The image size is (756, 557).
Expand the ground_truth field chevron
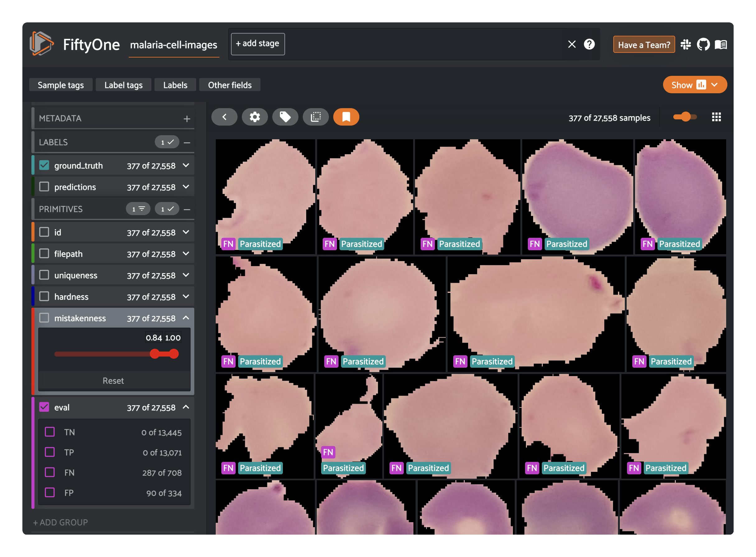pyautogui.click(x=186, y=165)
